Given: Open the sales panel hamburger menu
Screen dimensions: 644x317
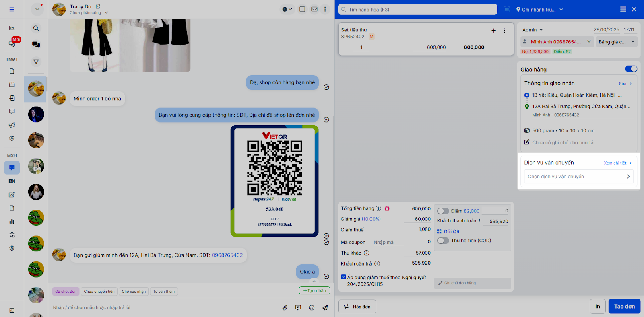Looking at the screenshot, I should [623, 9].
